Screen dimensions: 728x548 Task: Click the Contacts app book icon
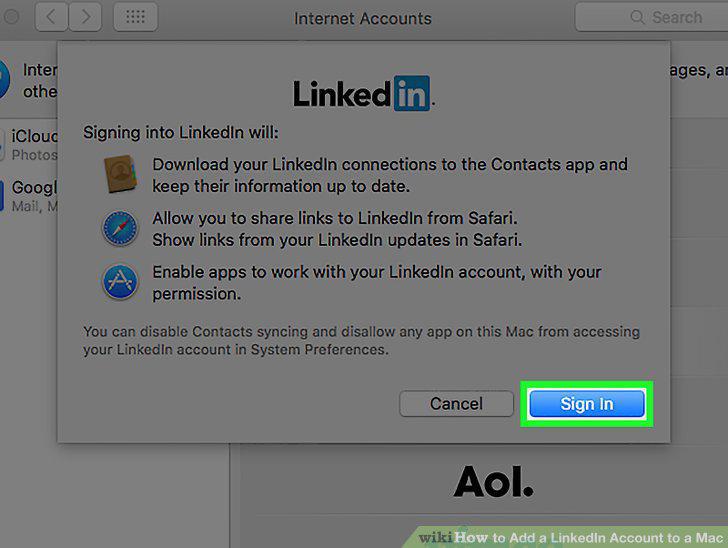[x=120, y=174]
